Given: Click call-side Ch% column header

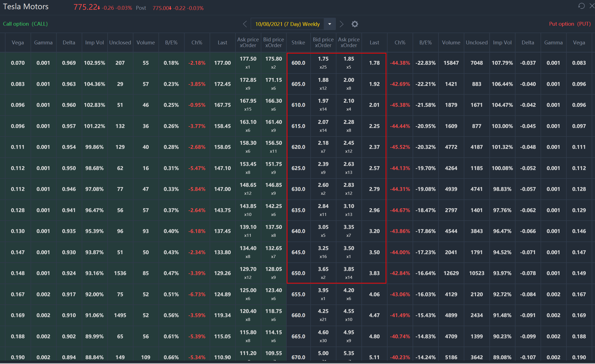Looking at the screenshot, I should tap(197, 42).
